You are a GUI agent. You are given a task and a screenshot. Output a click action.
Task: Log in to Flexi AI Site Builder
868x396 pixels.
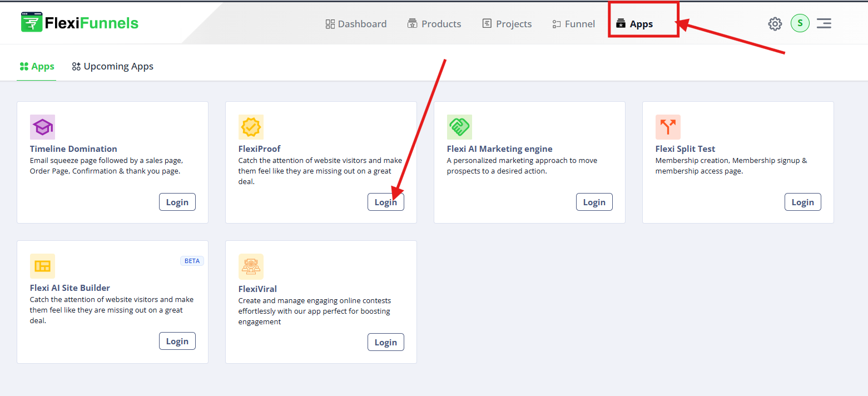(x=177, y=341)
